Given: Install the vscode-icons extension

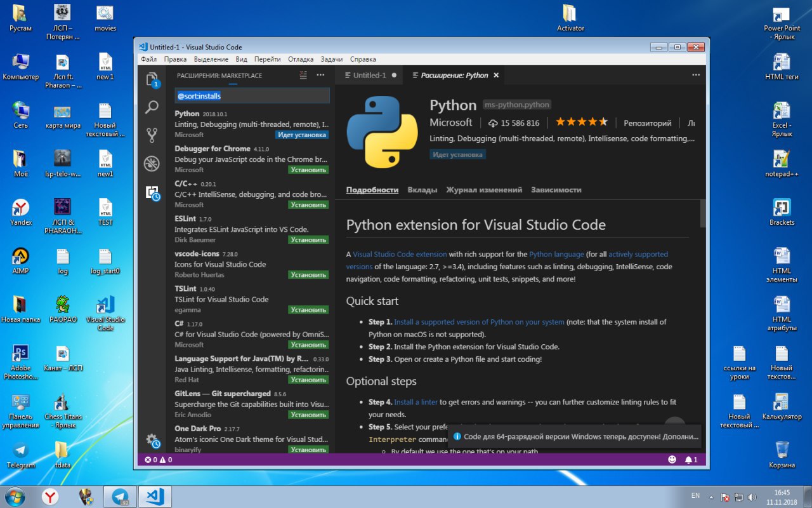Looking at the screenshot, I should (308, 274).
